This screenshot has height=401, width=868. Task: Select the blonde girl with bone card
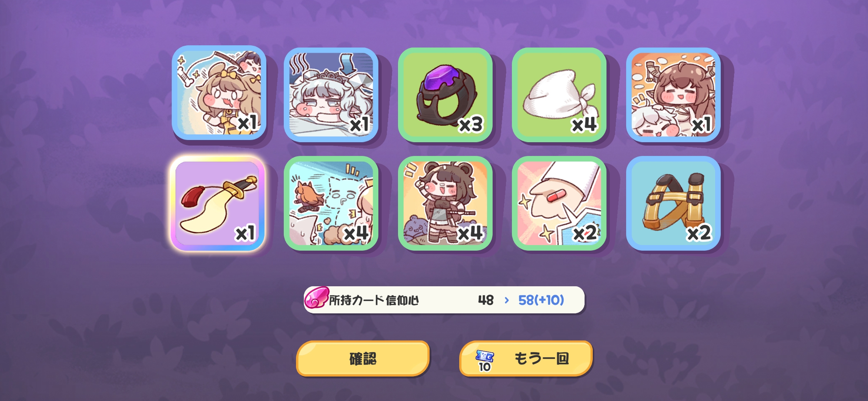[219, 93]
